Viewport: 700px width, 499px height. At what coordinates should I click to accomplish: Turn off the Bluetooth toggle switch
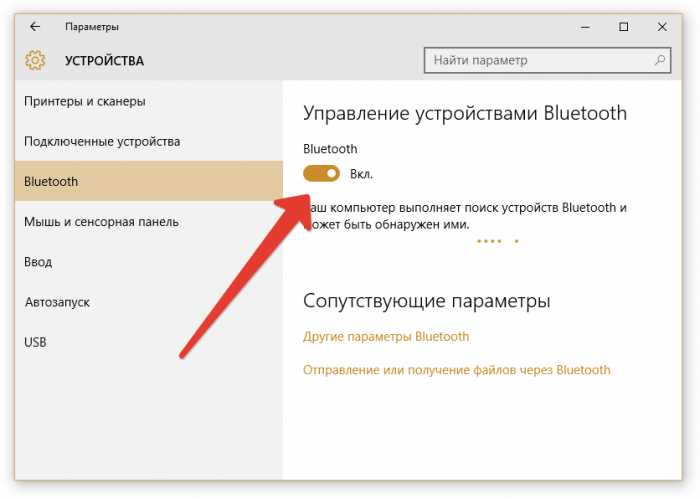pyautogui.click(x=321, y=173)
